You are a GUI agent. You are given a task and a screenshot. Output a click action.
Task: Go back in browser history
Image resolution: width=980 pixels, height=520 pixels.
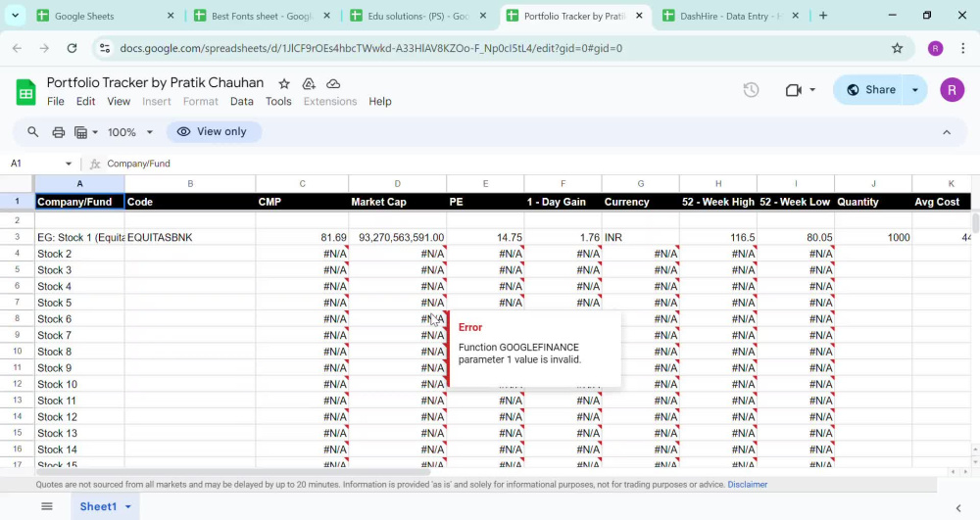click(17, 48)
